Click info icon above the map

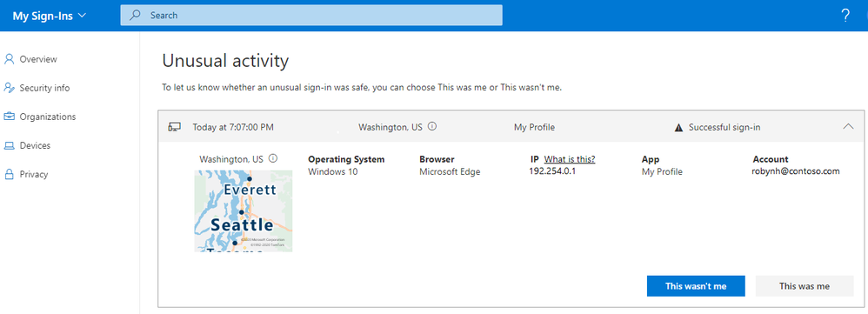273,158
